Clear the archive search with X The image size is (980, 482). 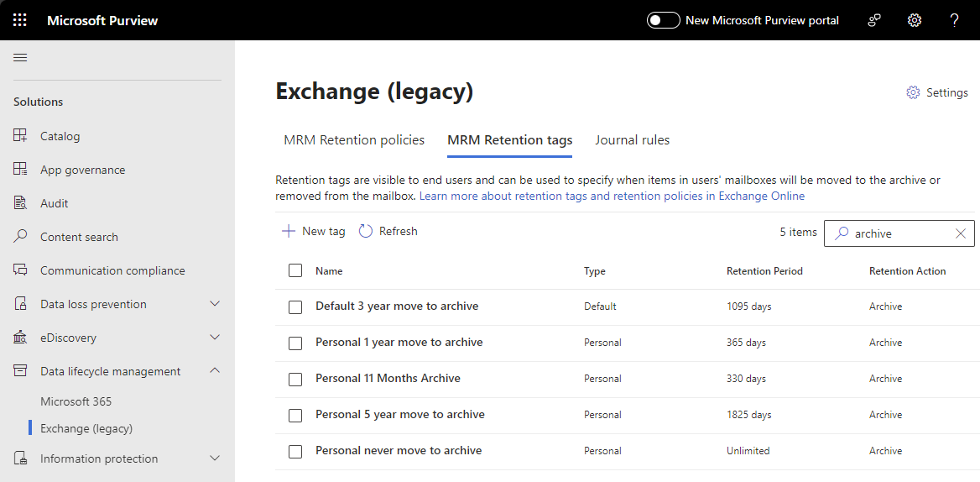click(x=961, y=233)
